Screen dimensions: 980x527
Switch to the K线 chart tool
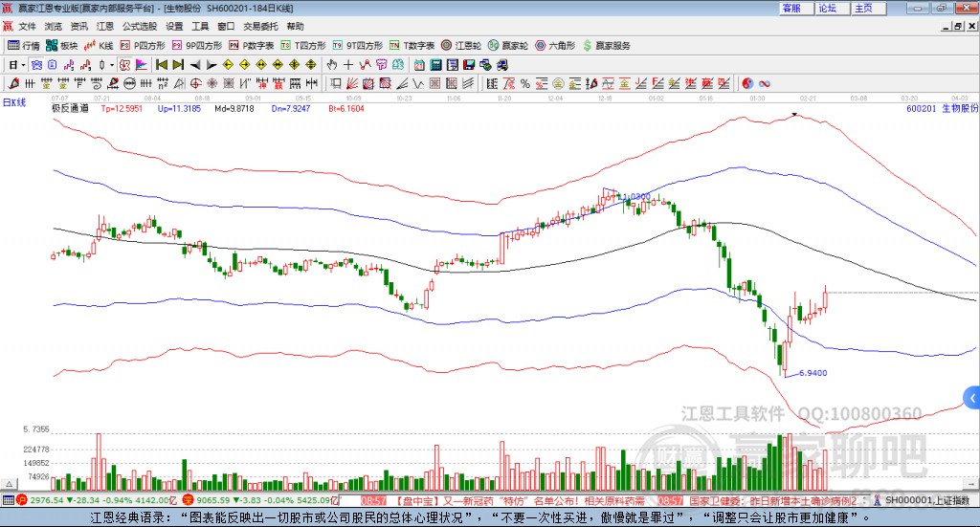[x=100, y=45]
